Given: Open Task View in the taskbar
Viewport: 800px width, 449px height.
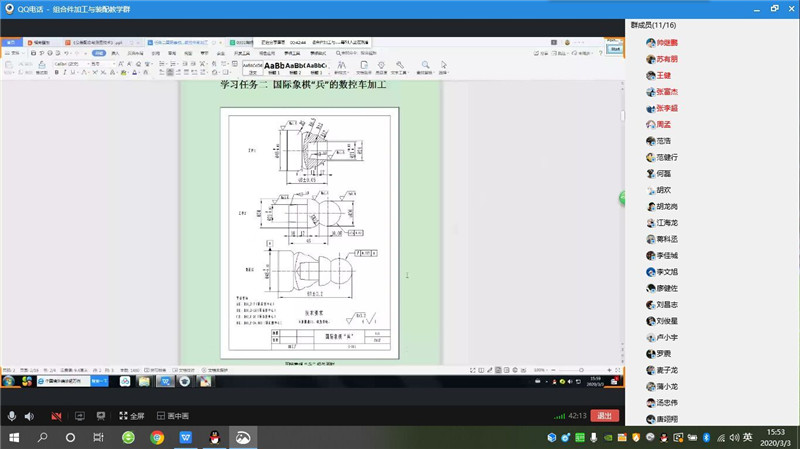Looking at the screenshot, I should (x=98, y=437).
